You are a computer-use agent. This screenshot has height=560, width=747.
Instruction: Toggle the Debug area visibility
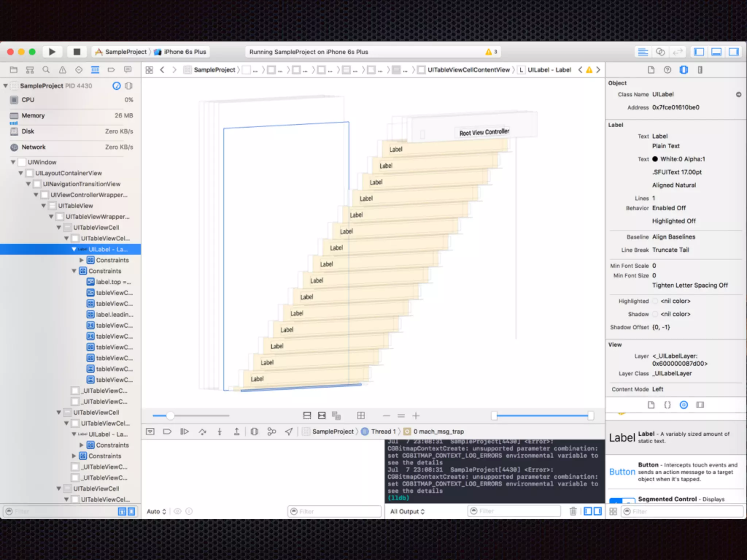click(x=716, y=52)
